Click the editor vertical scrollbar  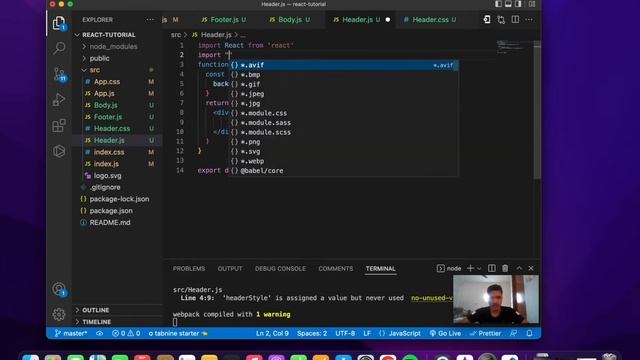pyautogui.click(x=537, y=110)
